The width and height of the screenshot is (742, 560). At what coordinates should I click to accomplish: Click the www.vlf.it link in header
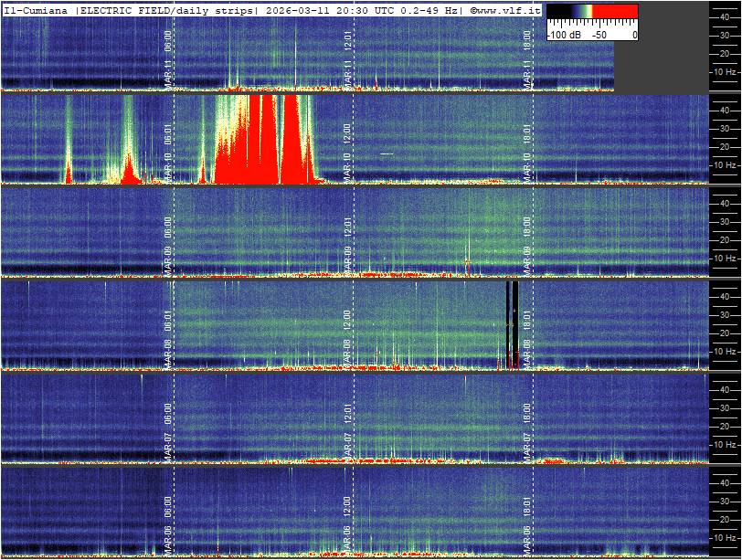pyautogui.click(x=510, y=9)
